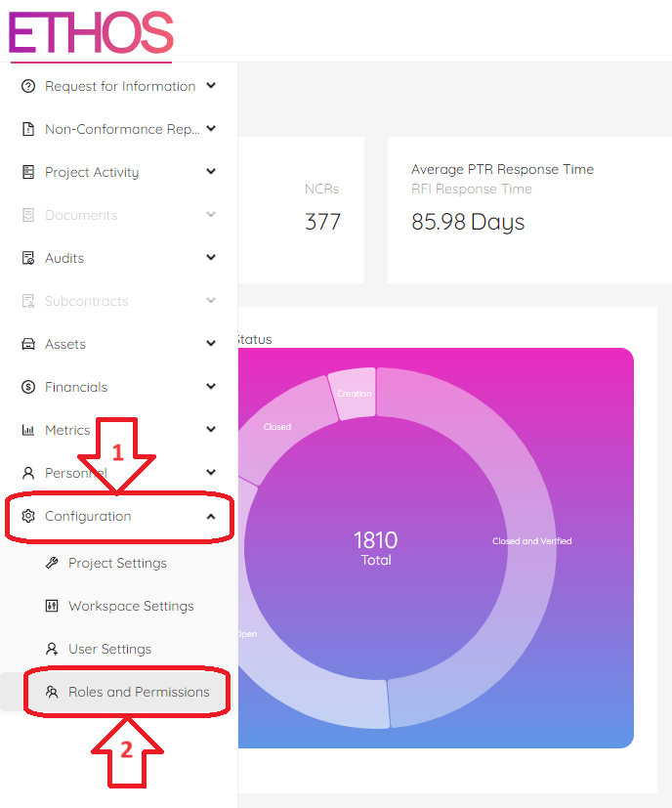
Task: Click the Metrics bar chart icon
Action: pyautogui.click(x=27, y=430)
